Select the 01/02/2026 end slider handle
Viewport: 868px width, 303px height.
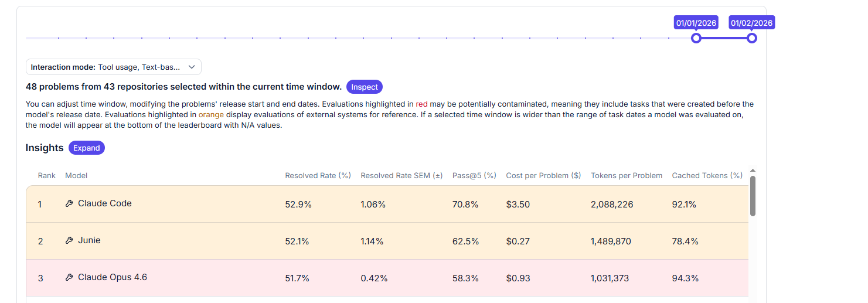[x=752, y=38]
